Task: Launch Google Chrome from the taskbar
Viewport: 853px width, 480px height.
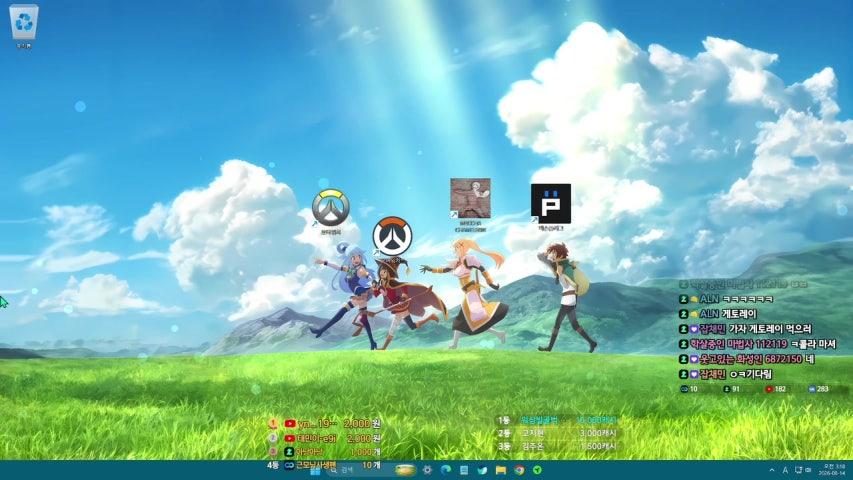Action: pyautogui.click(x=519, y=470)
